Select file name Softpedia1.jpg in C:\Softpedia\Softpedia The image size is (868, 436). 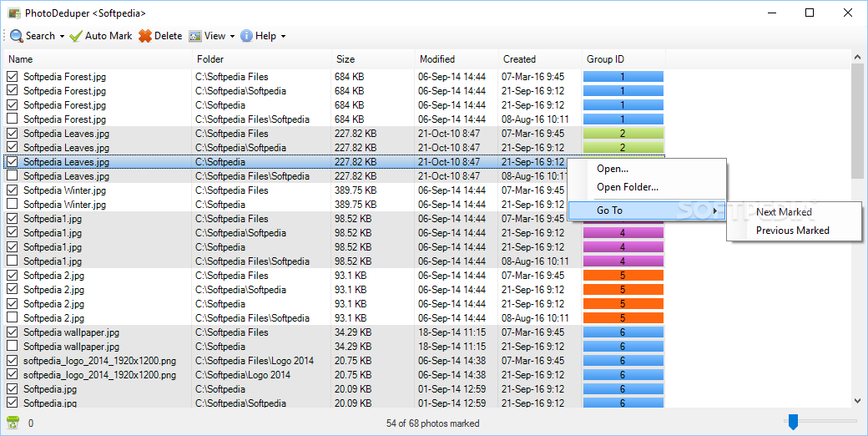pos(53,233)
